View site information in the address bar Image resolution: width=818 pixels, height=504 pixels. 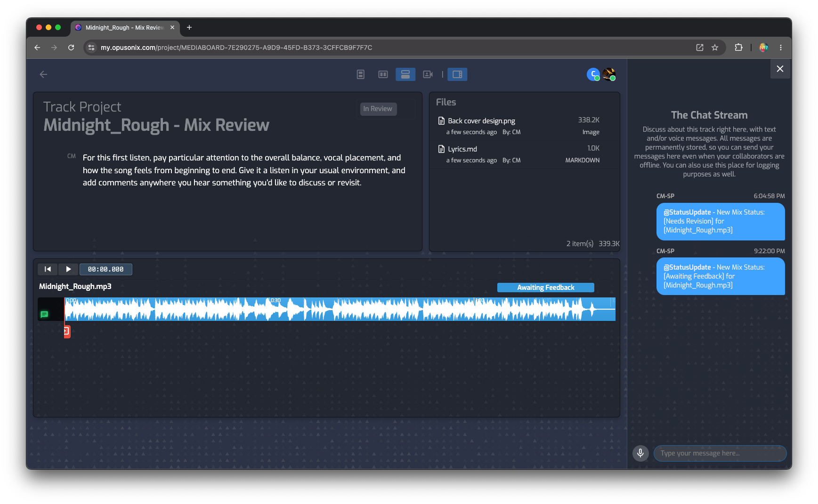(91, 48)
